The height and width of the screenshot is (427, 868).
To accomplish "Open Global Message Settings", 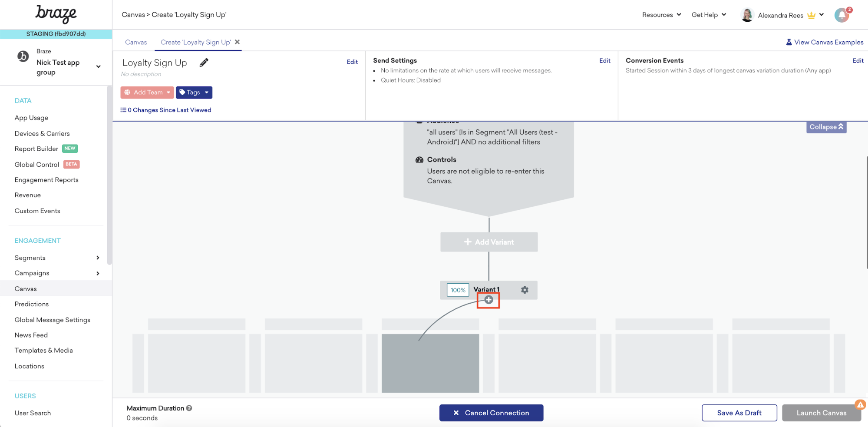I will pyautogui.click(x=53, y=320).
